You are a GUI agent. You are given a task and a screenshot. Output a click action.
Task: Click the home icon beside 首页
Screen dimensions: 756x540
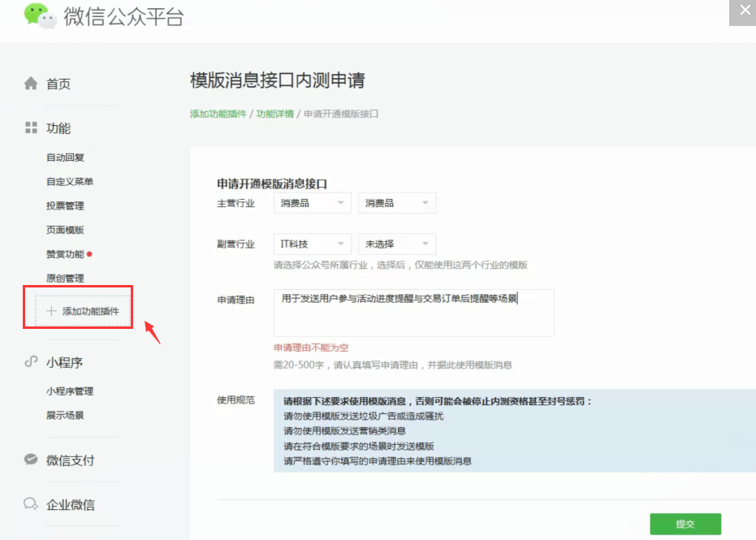click(x=31, y=84)
